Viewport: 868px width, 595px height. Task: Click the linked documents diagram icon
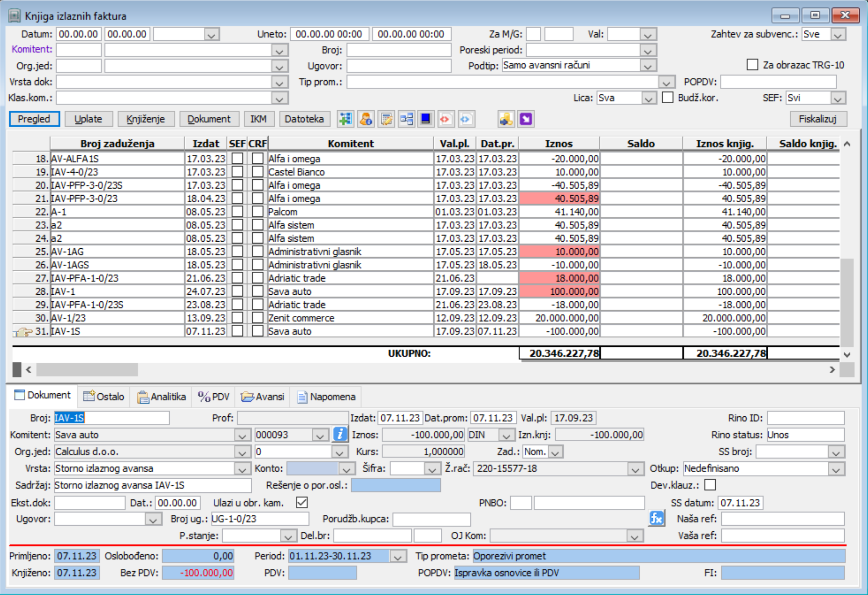(406, 119)
